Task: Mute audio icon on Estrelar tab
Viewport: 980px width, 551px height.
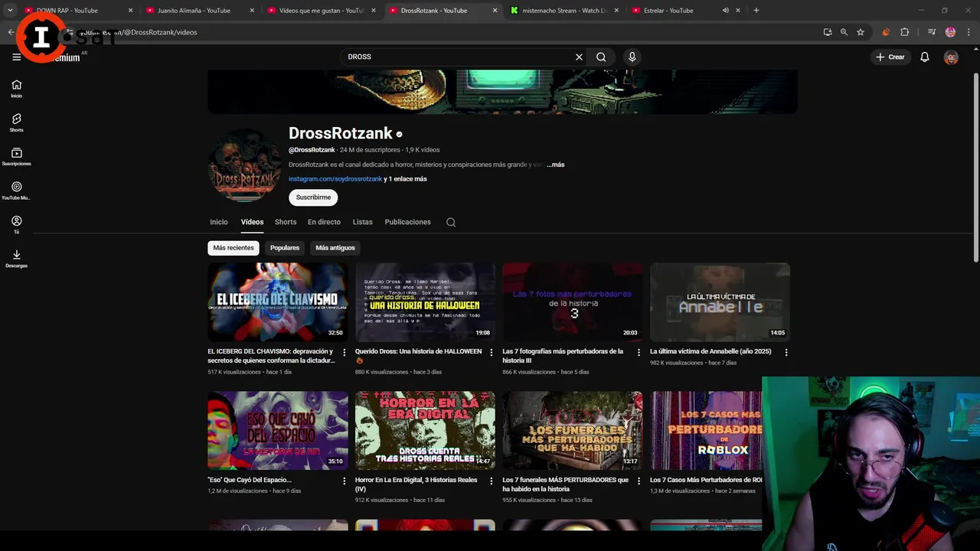Action: [x=725, y=11]
